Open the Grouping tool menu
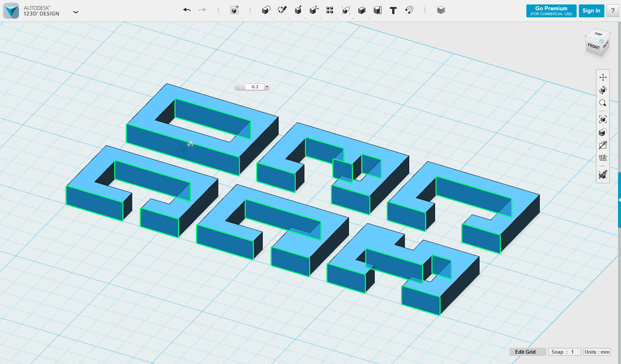The width and height of the screenshot is (621, 364). 346,10
